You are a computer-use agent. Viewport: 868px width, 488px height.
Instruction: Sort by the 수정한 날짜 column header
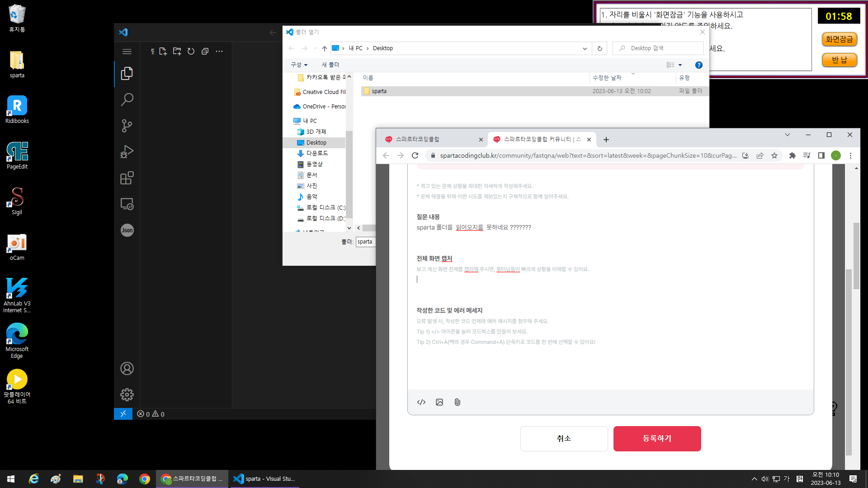click(x=632, y=78)
